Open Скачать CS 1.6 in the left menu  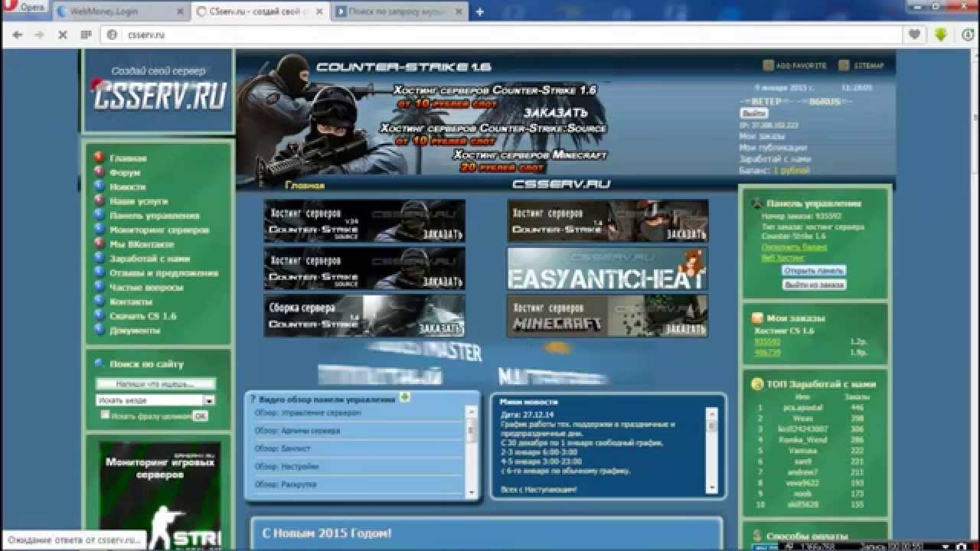pyautogui.click(x=142, y=316)
